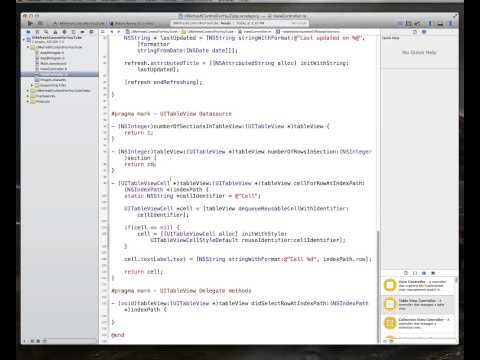
Task: Open the run destination selector
Action: click(132, 23)
